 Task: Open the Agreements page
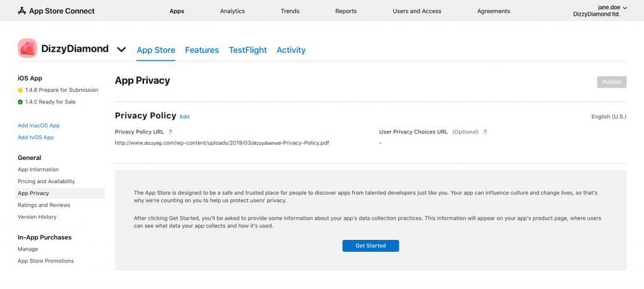click(x=494, y=11)
